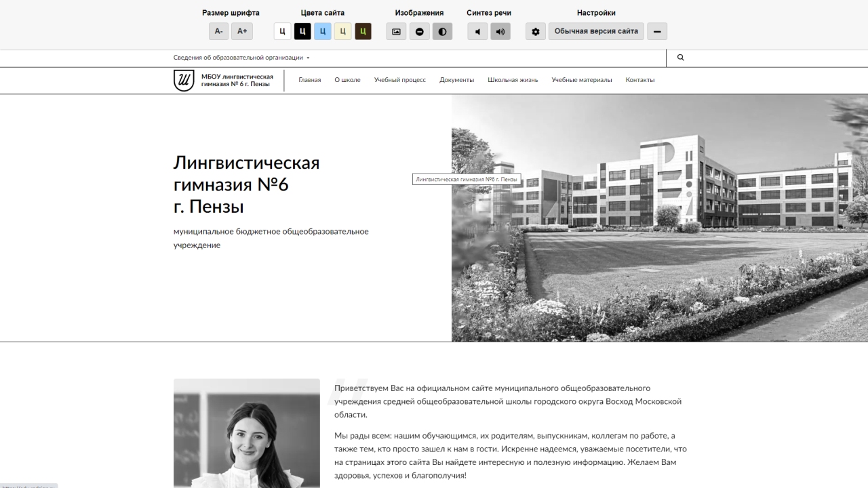
Task: Open the МБОУ лингвистическая гимназия title link
Action: tap(237, 80)
